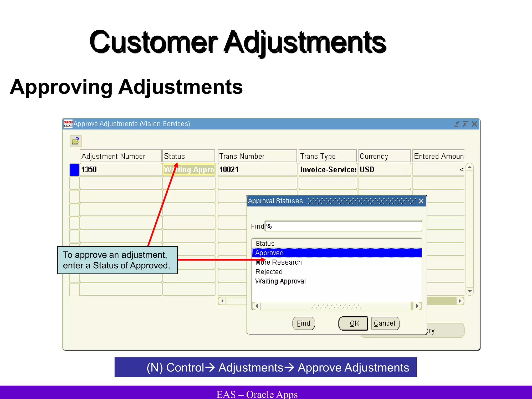The width and height of the screenshot is (532, 399).
Task: Click trans number 10021 cell
Action: 257,170
